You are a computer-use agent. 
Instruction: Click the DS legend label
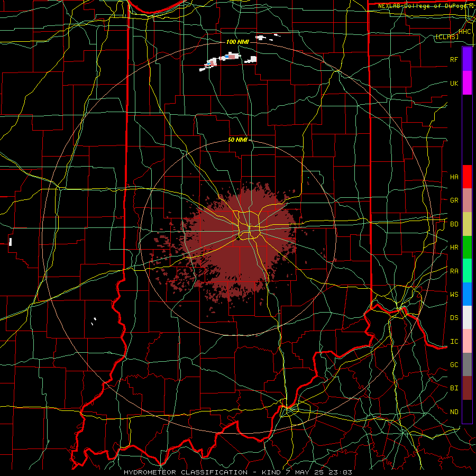(x=454, y=318)
